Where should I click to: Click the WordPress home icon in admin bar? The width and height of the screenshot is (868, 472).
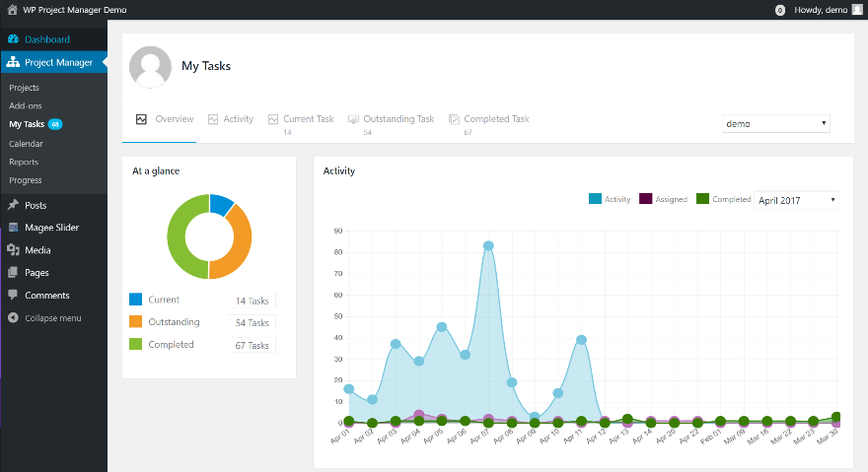[13, 9]
